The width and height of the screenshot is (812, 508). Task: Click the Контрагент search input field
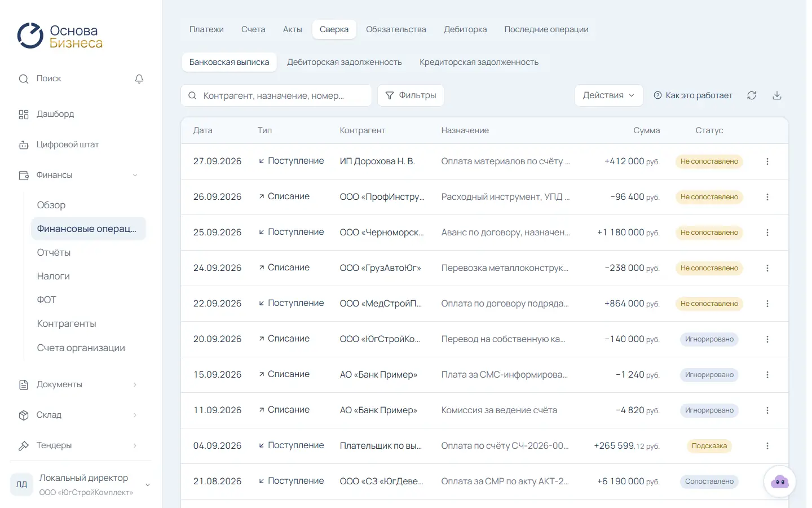pyautogui.click(x=276, y=95)
